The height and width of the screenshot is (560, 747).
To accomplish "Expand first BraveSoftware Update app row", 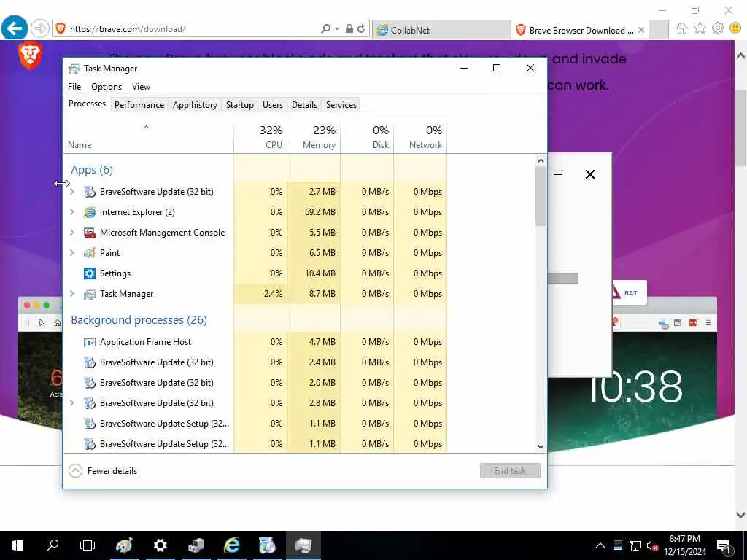I will [72, 192].
